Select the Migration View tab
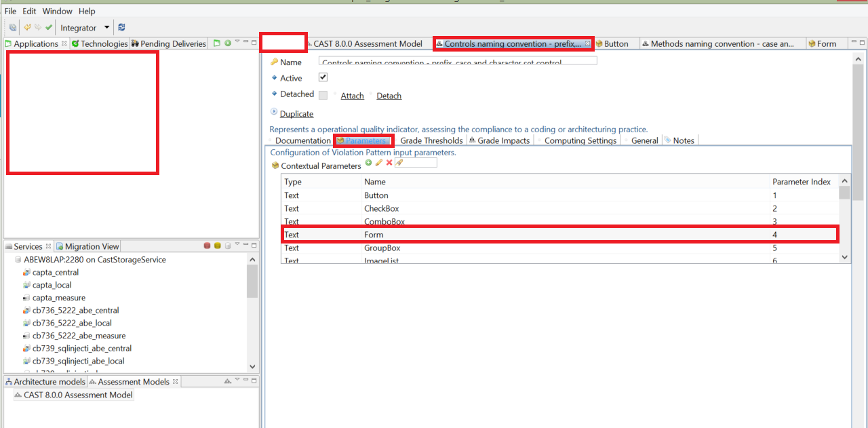868x428 pixels. coord(87,246)
